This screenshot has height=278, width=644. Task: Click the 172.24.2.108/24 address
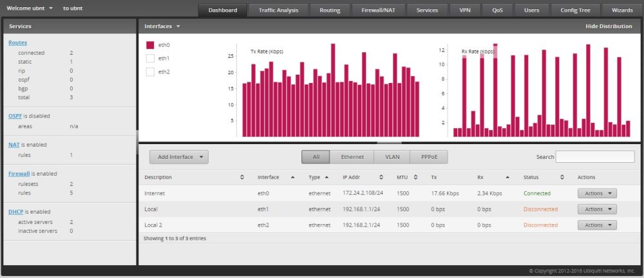[363, 193]
